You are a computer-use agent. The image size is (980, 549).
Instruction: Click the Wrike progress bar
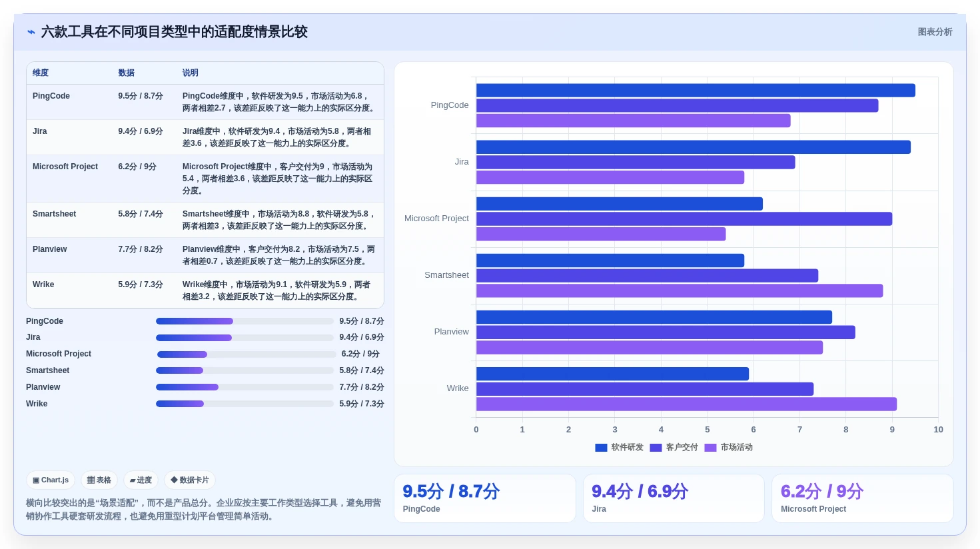tap(245, 404)
